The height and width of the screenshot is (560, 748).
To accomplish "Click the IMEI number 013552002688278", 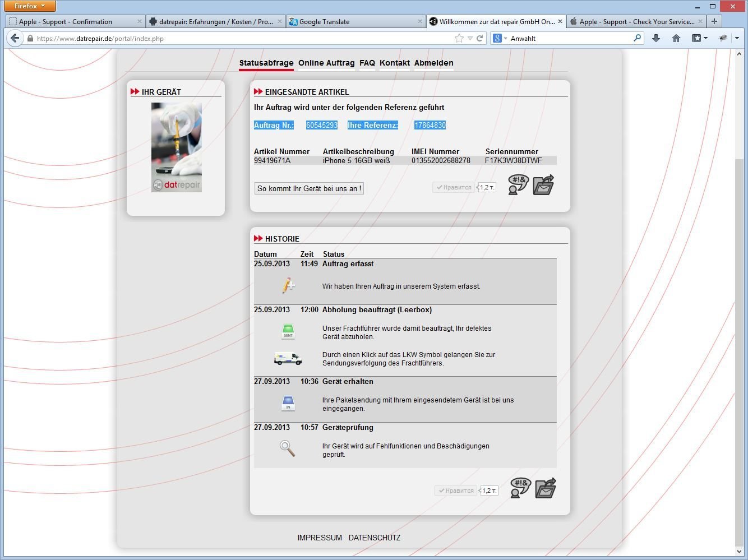I will (x=441, y=160).
